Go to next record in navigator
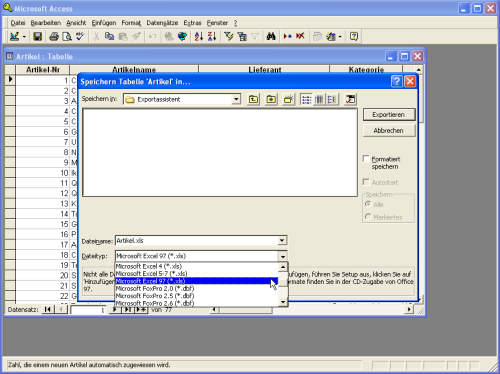Image resolution: width=500 pixels, height=374 pixels. point(115,310)
